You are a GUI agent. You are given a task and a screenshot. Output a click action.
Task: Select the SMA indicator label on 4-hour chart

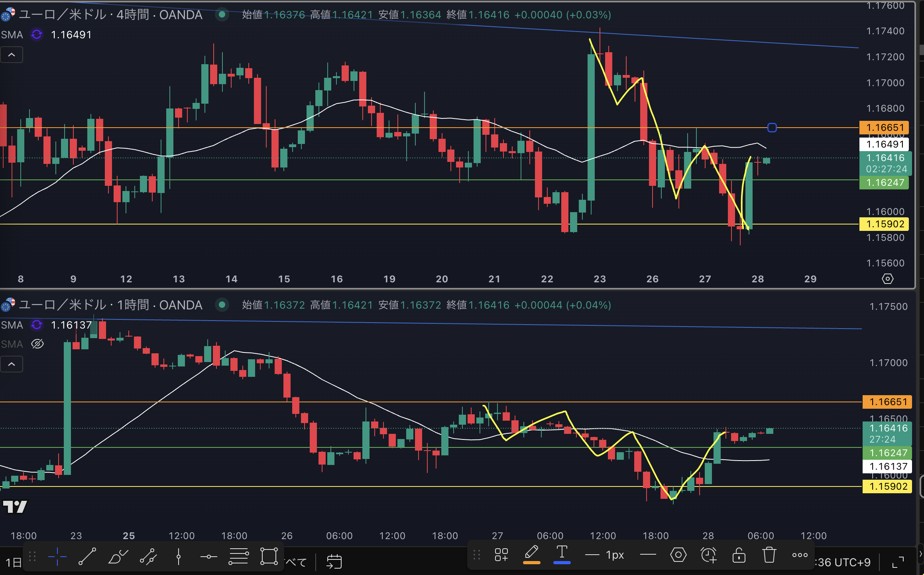click(12, 35)
